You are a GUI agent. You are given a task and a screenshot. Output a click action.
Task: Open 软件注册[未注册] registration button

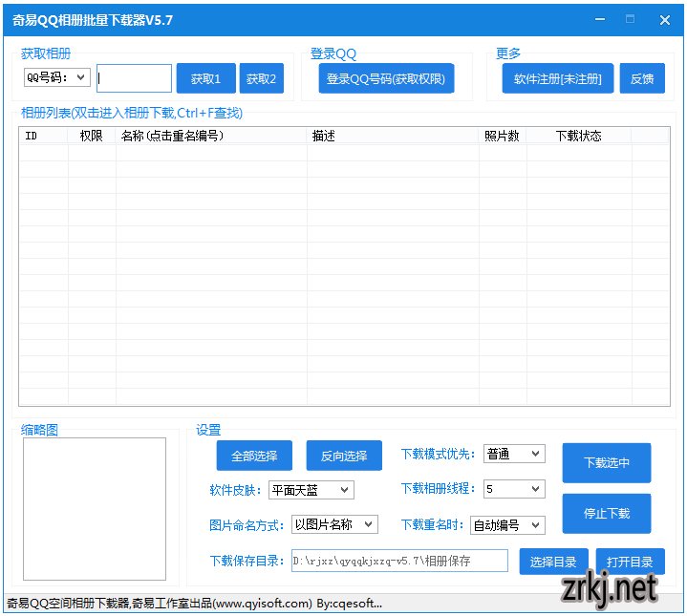click(x=558, y=78)
